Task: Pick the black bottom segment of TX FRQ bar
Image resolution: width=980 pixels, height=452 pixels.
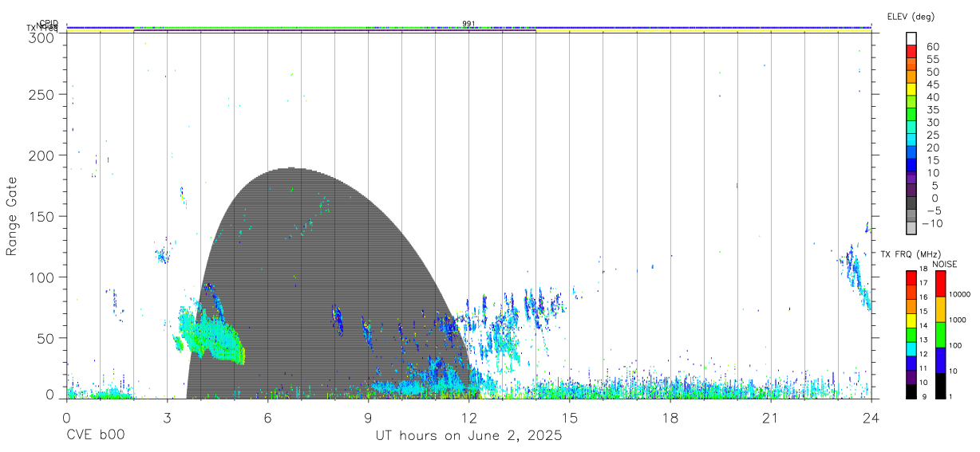Action: pyautogui.click(x=911, y=391)
